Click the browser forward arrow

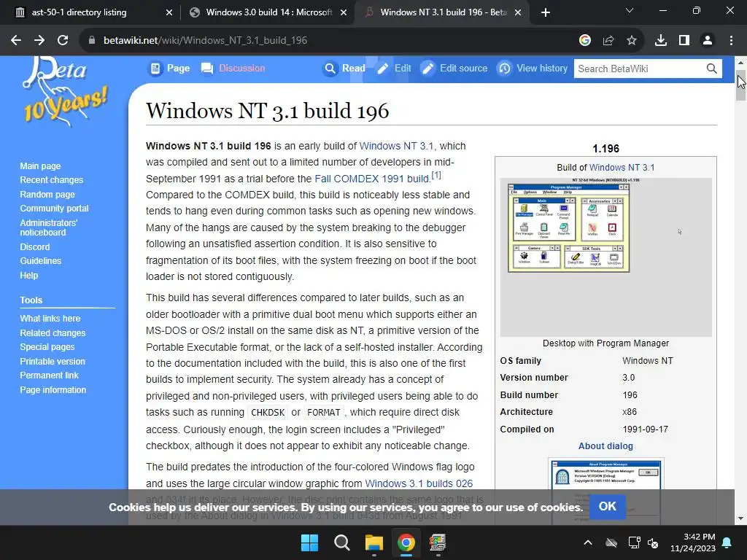click(39, 41)
